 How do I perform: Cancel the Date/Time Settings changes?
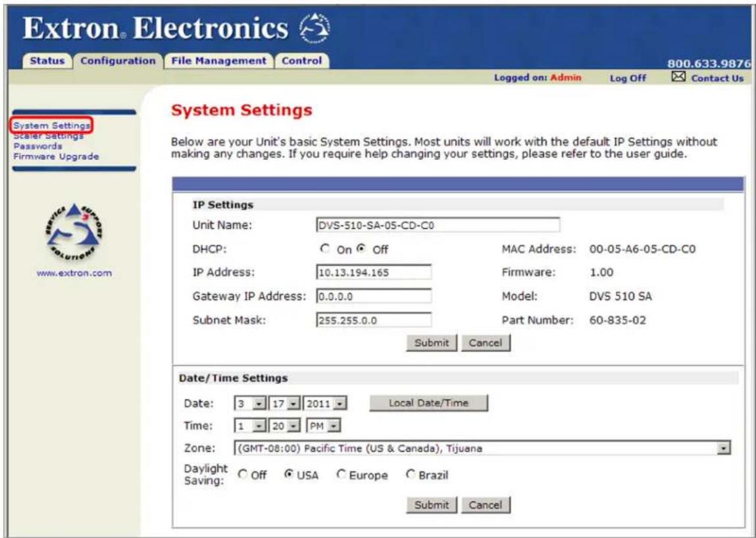click(486, 504)
